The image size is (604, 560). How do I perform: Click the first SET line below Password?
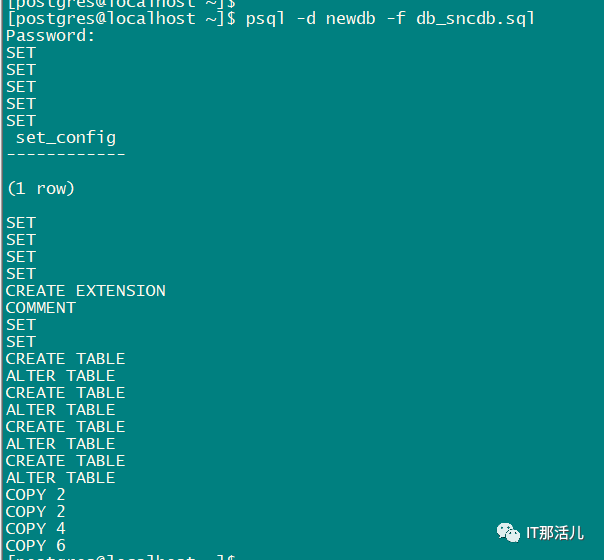coord(21,52)
